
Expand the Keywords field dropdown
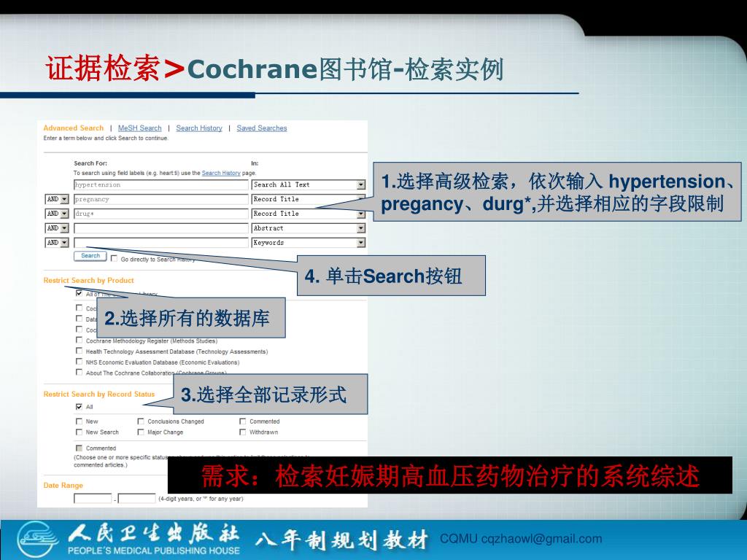(361, 243)
